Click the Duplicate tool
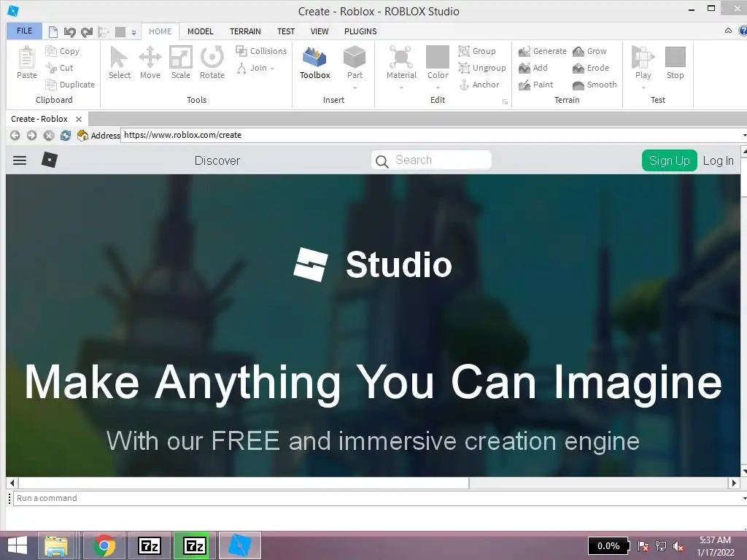747x560 pixels. click(70, 85)
